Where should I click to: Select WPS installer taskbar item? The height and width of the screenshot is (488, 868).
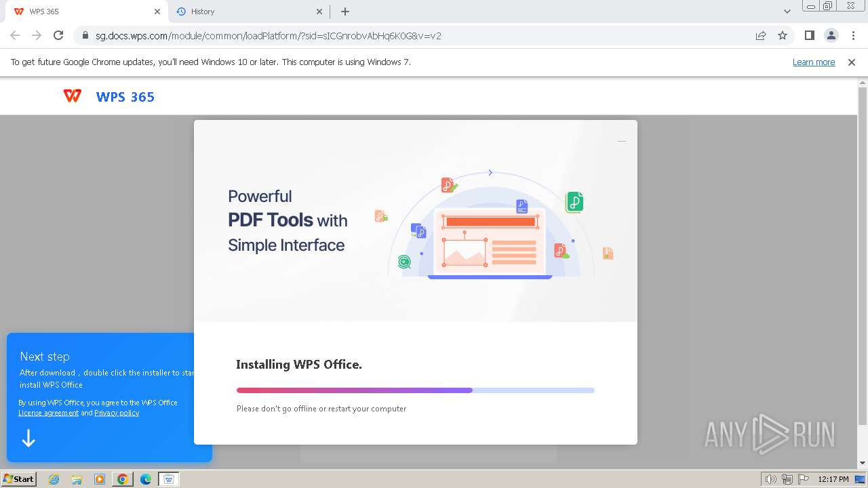pos(169,479)
